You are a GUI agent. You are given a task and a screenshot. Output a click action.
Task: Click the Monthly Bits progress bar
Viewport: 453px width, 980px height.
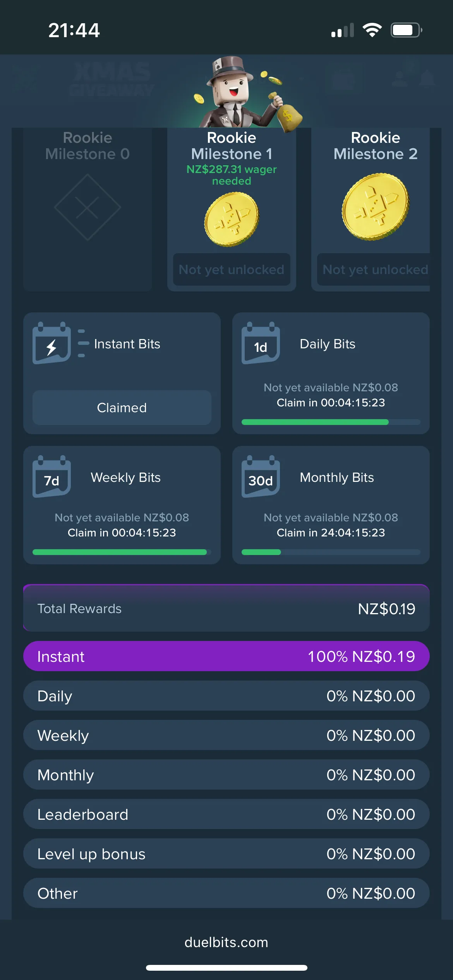331,552
